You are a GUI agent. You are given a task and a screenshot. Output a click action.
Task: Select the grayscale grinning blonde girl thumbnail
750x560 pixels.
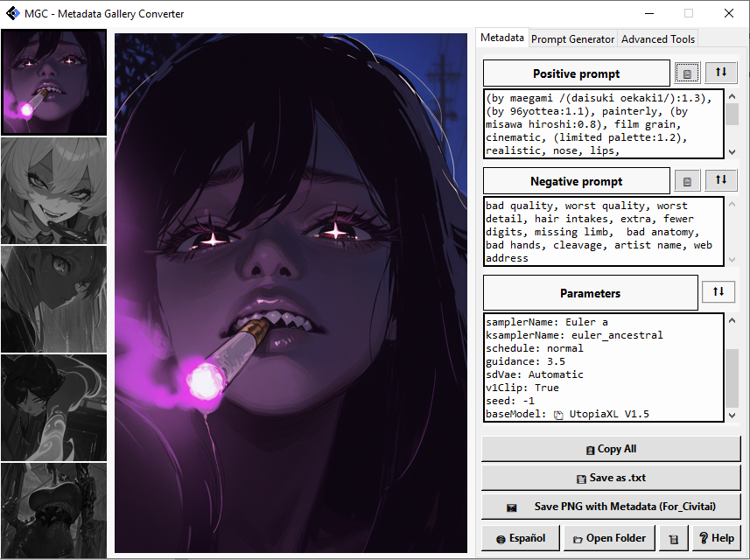(53, 191)
